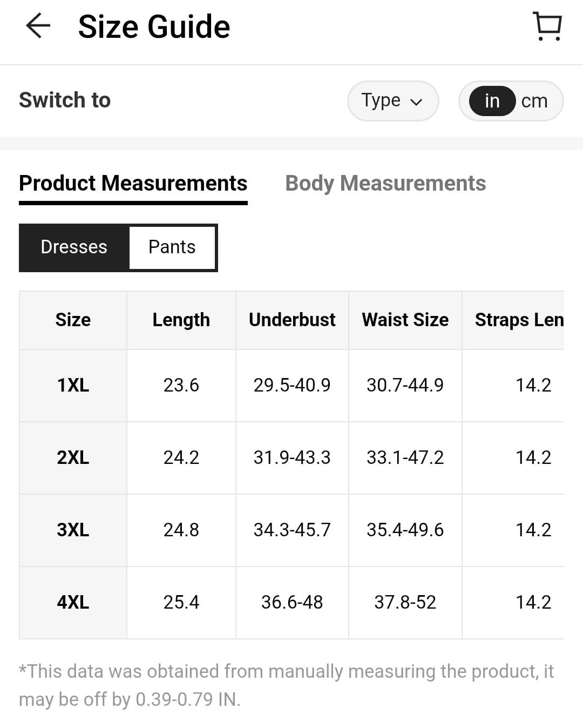Click the Type dropdown chevron arrow

pyautogui.click(x=416, y=102)
